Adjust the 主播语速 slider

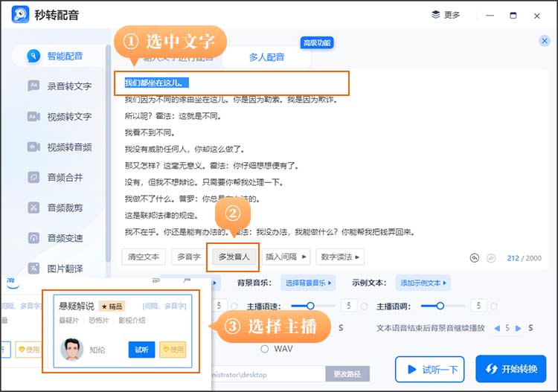[x=312, y=306]
